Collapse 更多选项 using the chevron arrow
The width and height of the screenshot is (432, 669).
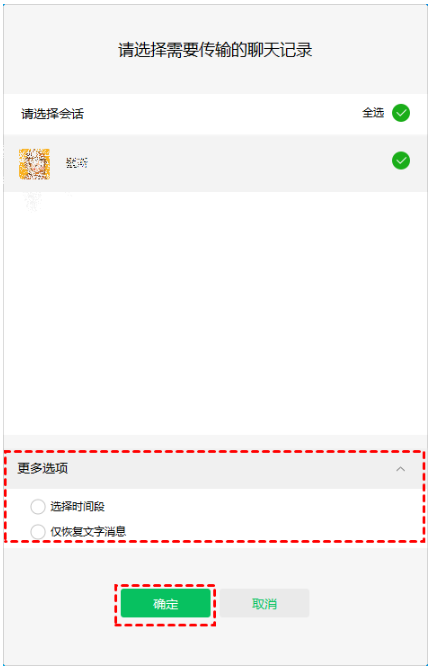(400, 469)
